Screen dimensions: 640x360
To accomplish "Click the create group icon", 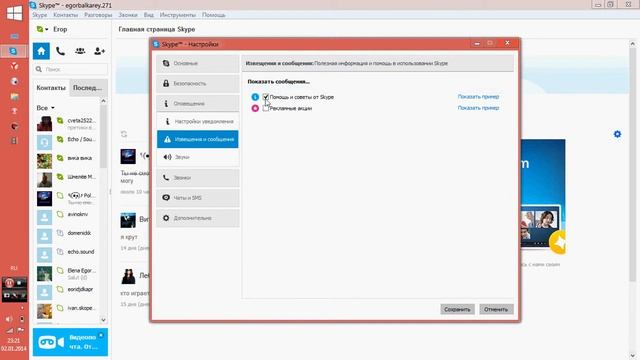I will click(x=80, y=51).
